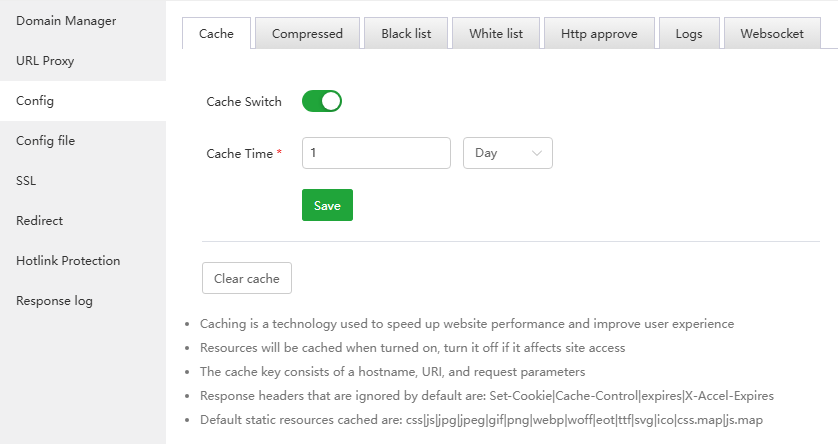Open the Day time unit dropdown
This screenshot has width=838, height=444.
click(508, 153)
